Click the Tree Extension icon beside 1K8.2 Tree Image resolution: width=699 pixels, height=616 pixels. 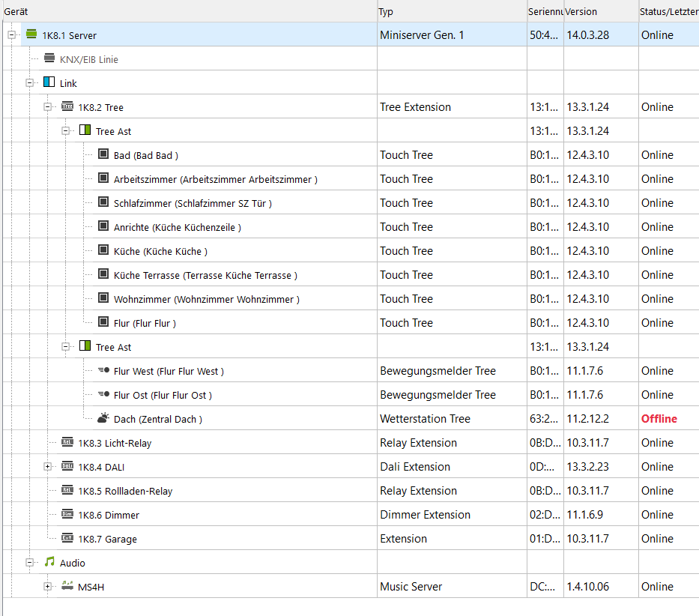point(67,106)
